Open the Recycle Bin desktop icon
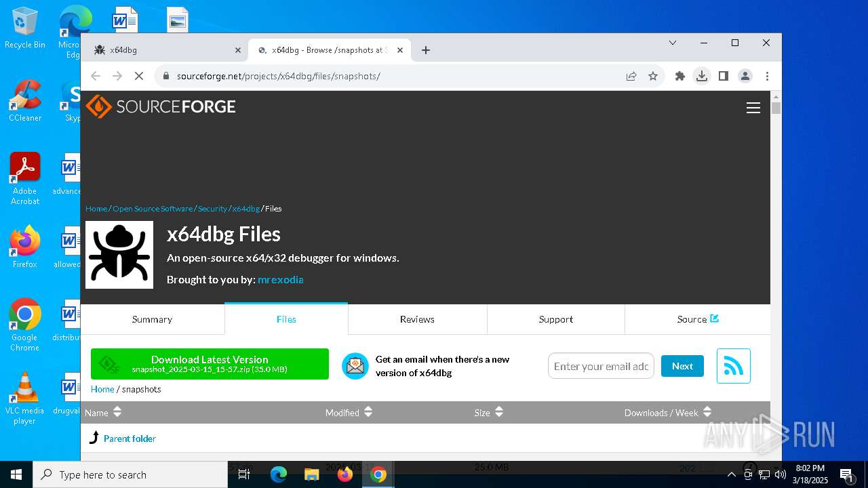The image size is (868, 488). pos(25,28)
